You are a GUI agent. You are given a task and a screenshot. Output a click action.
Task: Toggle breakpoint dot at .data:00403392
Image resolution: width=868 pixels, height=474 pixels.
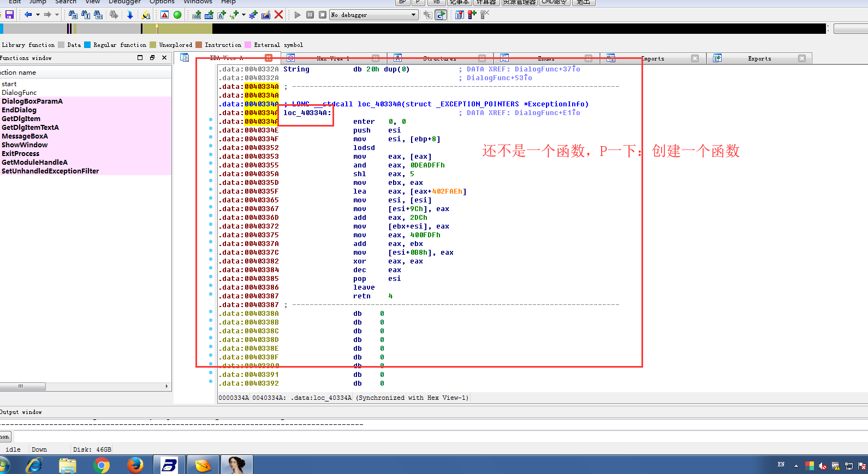[x=211, y=381]
